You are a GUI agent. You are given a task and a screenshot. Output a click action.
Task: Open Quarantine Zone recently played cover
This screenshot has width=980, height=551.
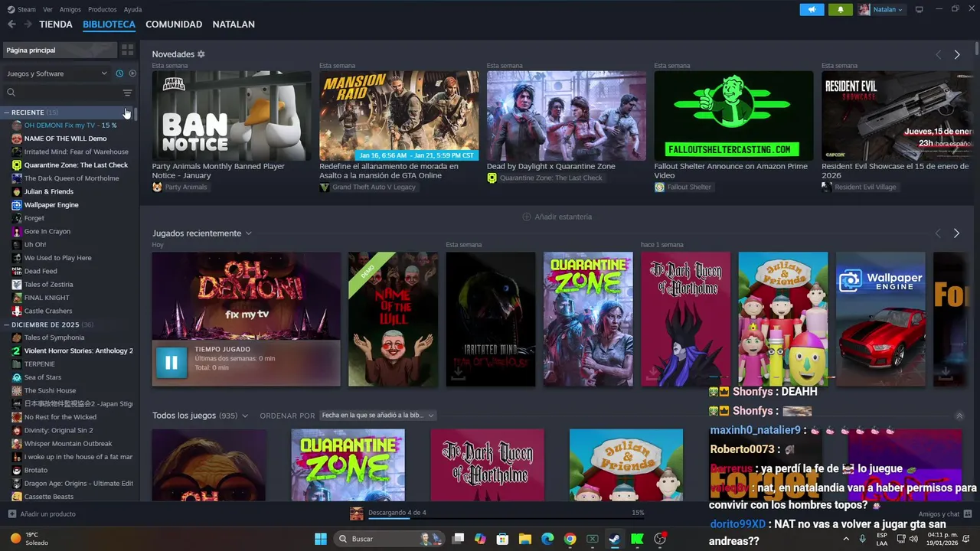[x=588, y=319]
